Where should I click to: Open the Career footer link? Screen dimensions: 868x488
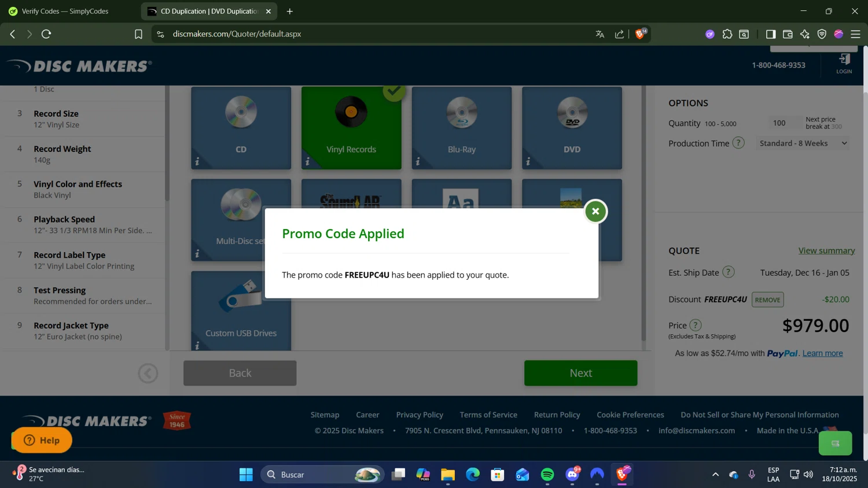click(x=367, y=415)
